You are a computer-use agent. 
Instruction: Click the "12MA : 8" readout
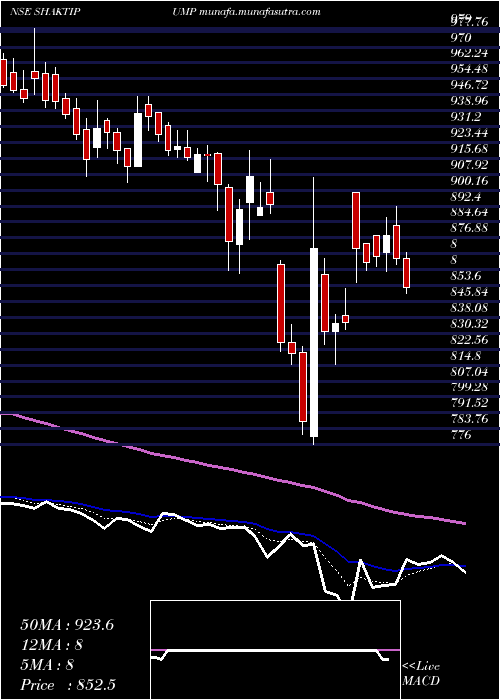click(x=52, y=645)
